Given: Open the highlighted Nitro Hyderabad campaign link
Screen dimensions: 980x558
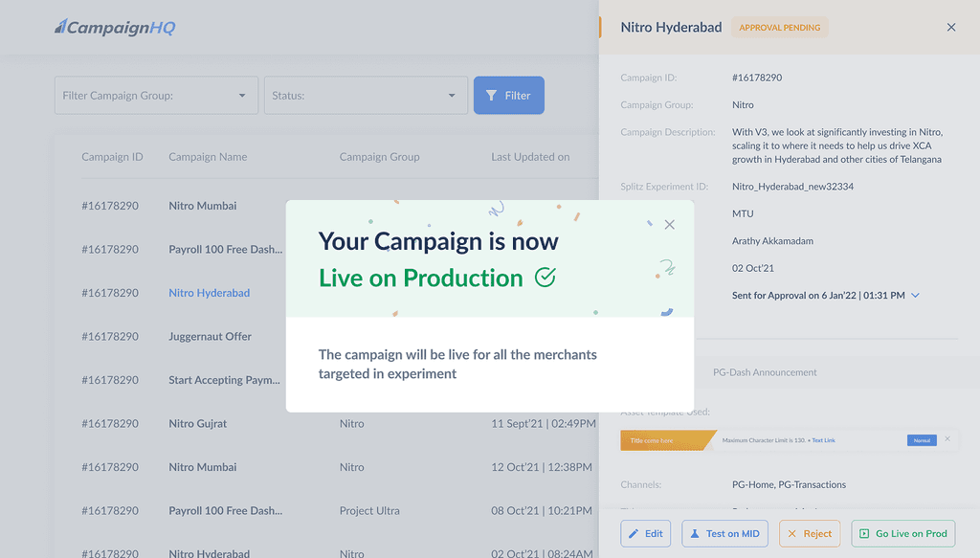Looking at the screenshot, I should (210, 293).
